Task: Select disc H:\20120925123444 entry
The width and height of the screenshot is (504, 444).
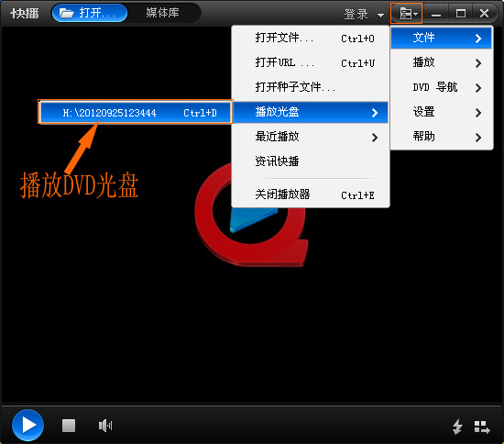Action: click(135, 112)
